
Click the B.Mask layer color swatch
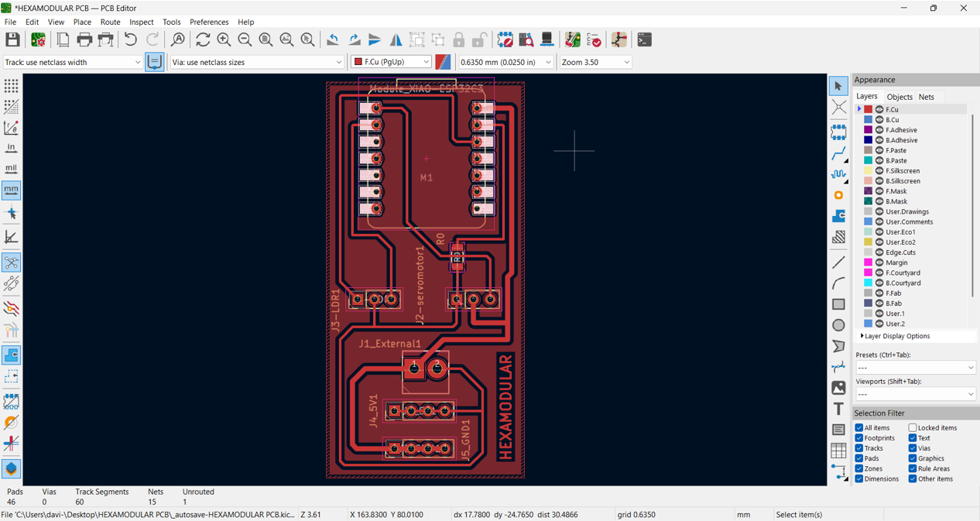tap(869, 201)
